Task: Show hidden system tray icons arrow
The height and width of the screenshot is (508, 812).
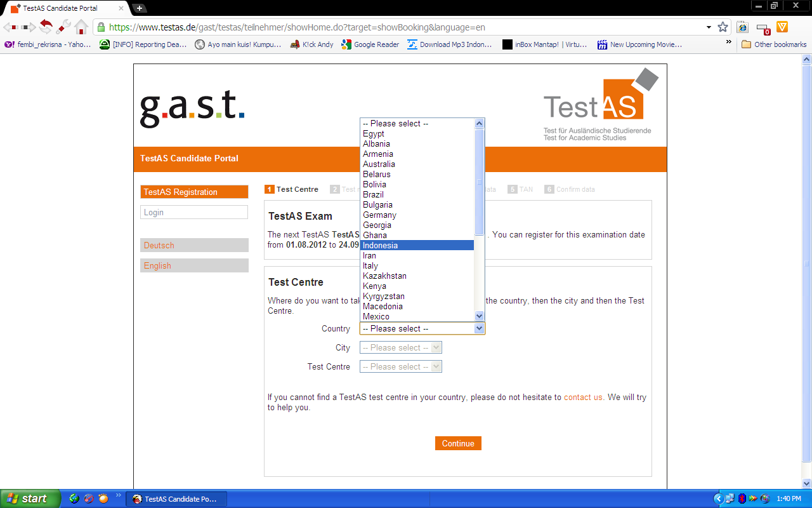Action: click(x=718, y=499)
